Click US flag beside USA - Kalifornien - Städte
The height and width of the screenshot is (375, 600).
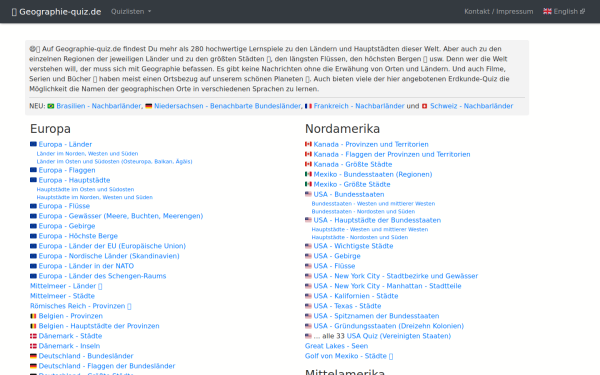click(x=308, y=296)
